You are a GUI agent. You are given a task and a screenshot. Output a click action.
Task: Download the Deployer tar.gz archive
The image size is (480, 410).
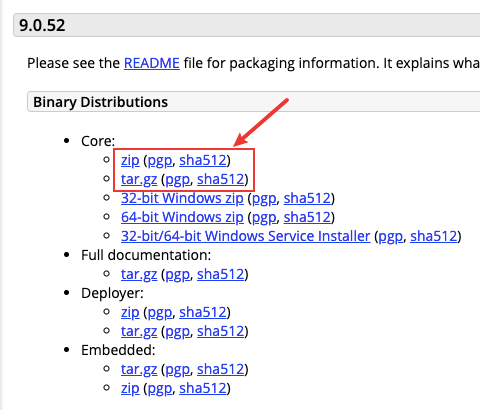139,331
